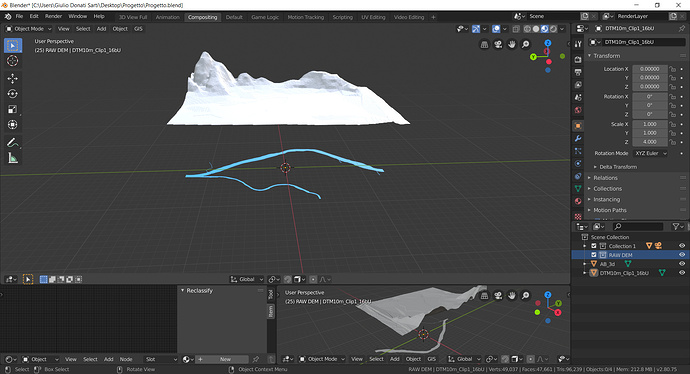This screenshot has width=690, height=374.
Task: Open the Scene properties tab
Action: click(578, 97)
